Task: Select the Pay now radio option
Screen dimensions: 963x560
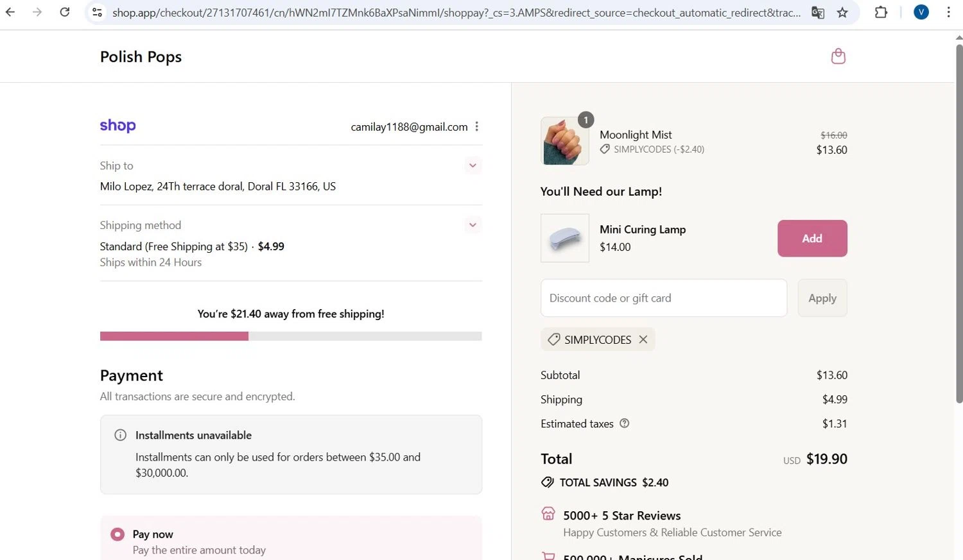Action: coord(117,534)
